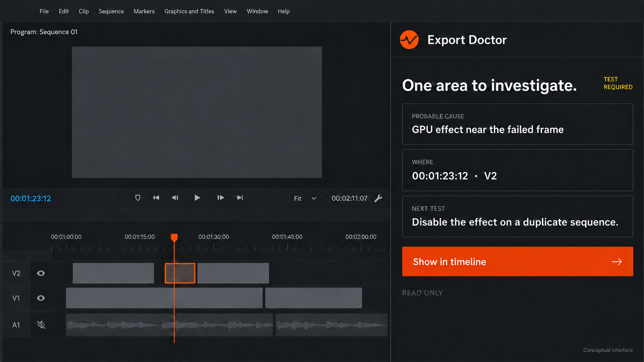Jump to the next edit point
Screen dimensions: 644x362
click(x=240, y=198)
